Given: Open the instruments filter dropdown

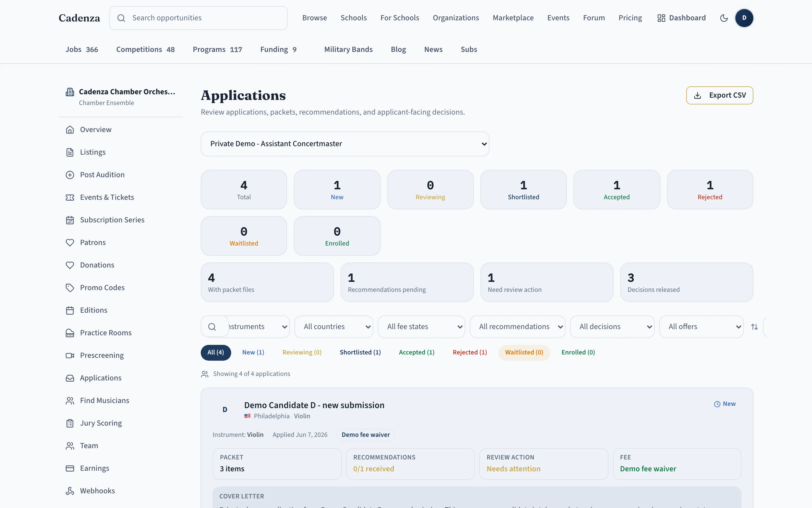Looking at the screenshot, I should point(259,327).
